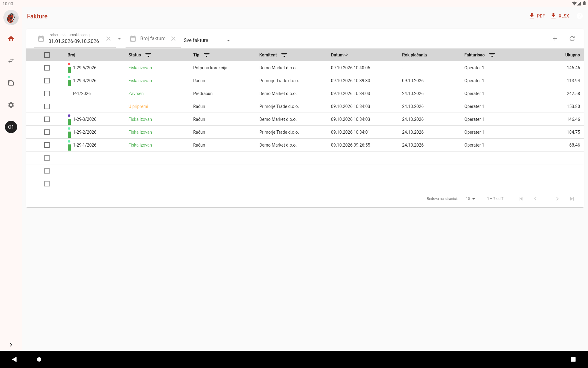Click the date range 01.01.2026-09.10.2026 field

(74, 41)
